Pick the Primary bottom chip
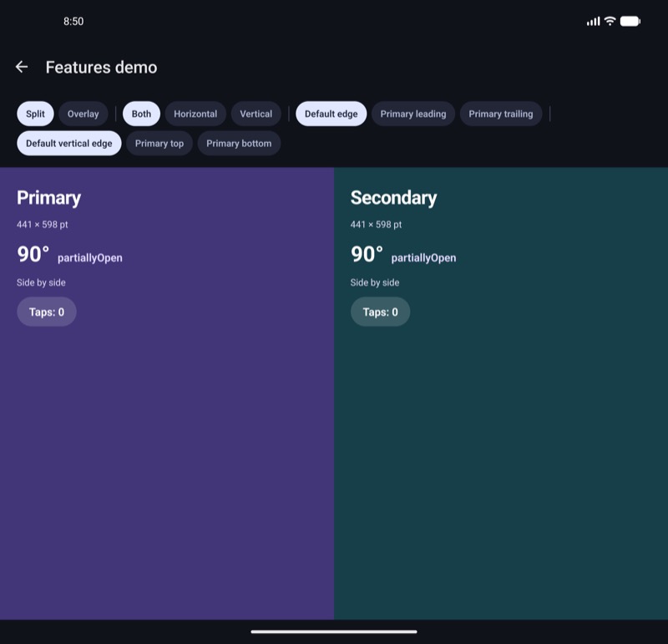668x644 pixels. click(239, 143)
